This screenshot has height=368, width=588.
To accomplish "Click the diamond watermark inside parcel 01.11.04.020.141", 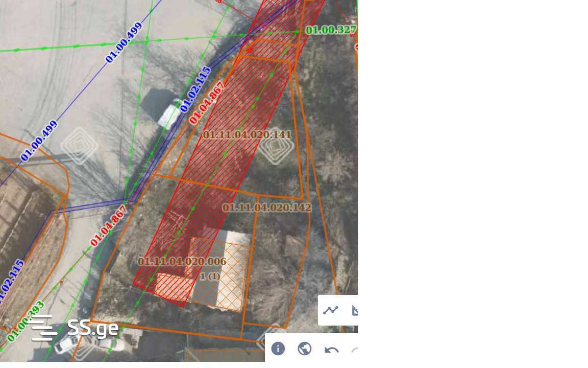I will (276, 147).
